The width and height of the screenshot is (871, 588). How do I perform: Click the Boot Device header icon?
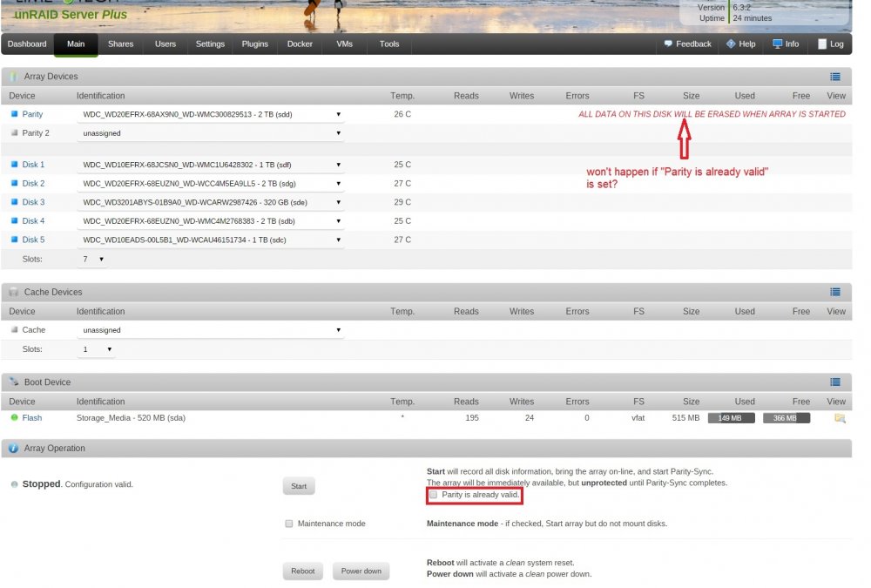click(x=13, y=382)
